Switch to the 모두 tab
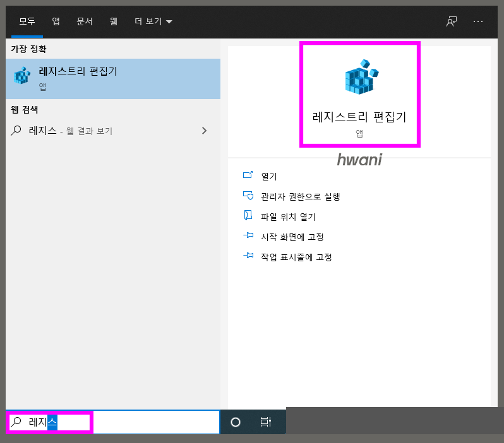 coord(27,21)
